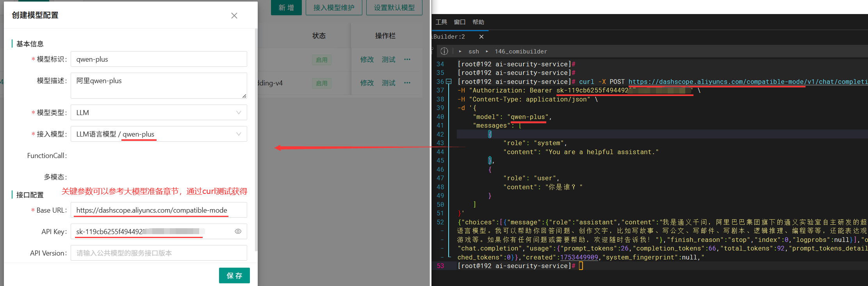Collapse the fold marker at line 36
This screenshot has width=868, height=286.
pos(449,82)
